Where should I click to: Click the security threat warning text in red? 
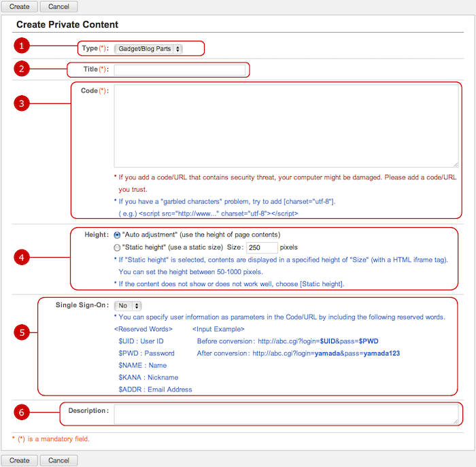coord(286,184)
